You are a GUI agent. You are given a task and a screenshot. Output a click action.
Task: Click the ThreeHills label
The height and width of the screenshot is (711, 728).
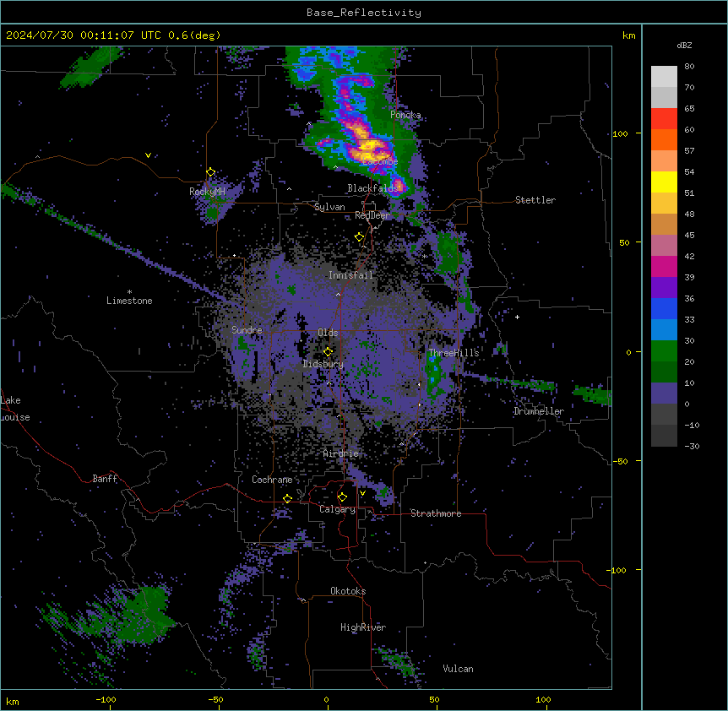click(454, 353)
